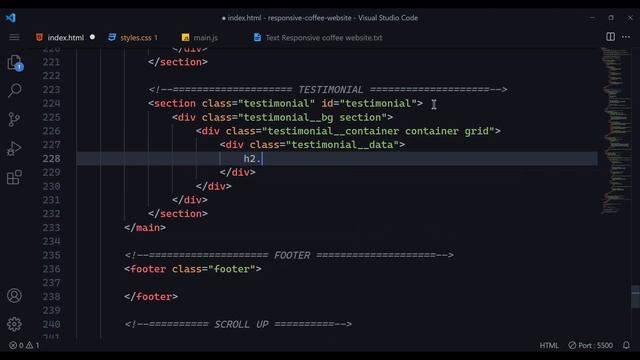Click the warnings count indicator in the status bar
Screen dimensions: 640x360
33,345
